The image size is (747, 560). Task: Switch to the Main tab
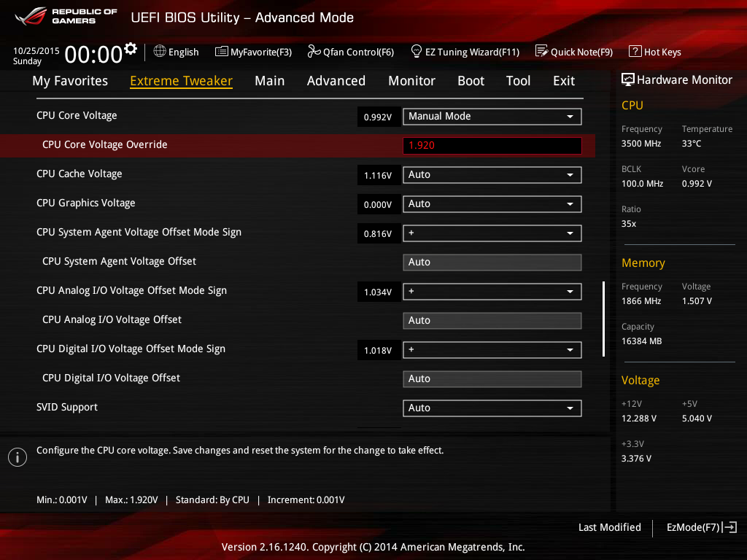point(270,81)
